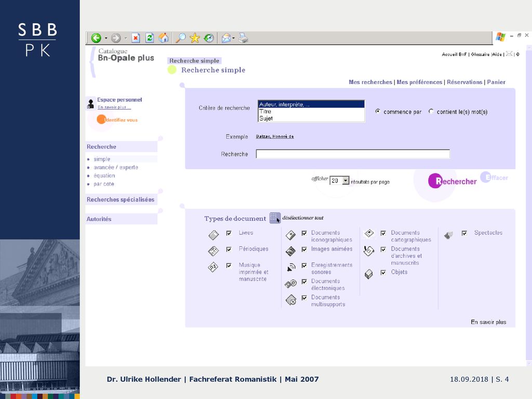Uncheck the Périodiques checkbox
The image size is (532, 399).
click(229, 249)
